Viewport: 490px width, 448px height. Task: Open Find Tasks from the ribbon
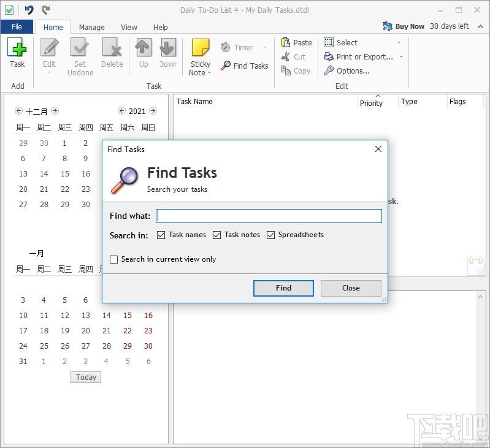244,66
